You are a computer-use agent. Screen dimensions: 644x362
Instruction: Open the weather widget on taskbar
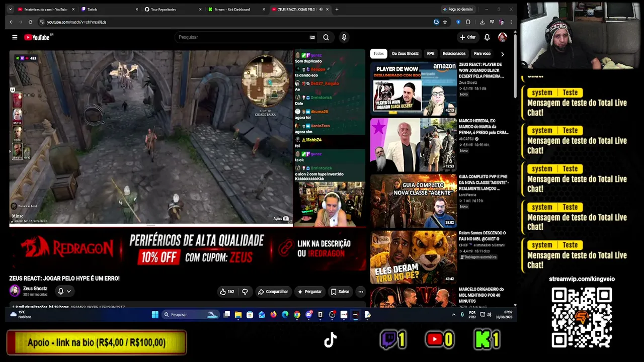click(20, 315)
